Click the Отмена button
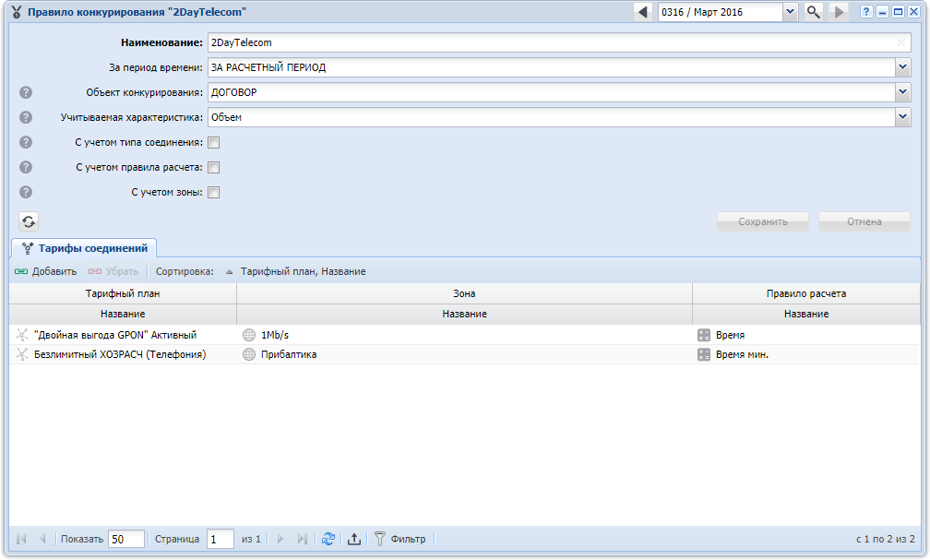 click(864, 221)
